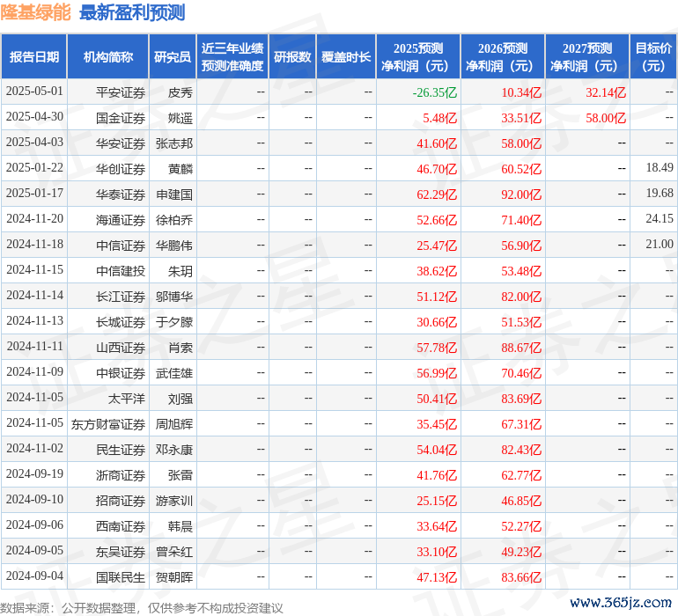Click the -26.35亿 forecast value

pyautogui.click(x=435, y=92)
